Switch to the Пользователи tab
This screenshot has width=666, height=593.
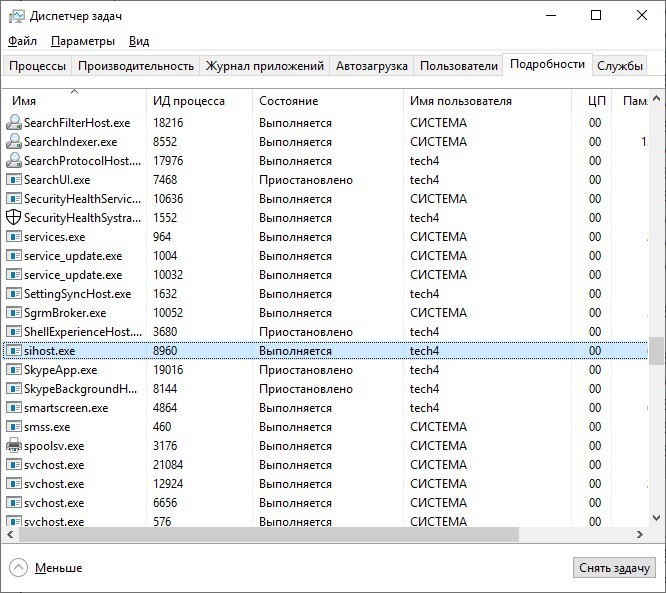(x=459, y=66)
